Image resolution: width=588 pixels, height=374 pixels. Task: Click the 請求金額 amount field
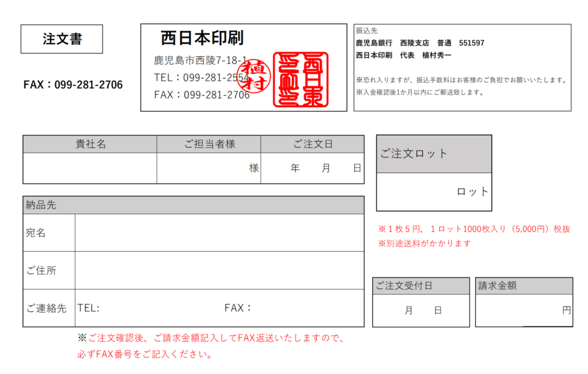(524, 310)
